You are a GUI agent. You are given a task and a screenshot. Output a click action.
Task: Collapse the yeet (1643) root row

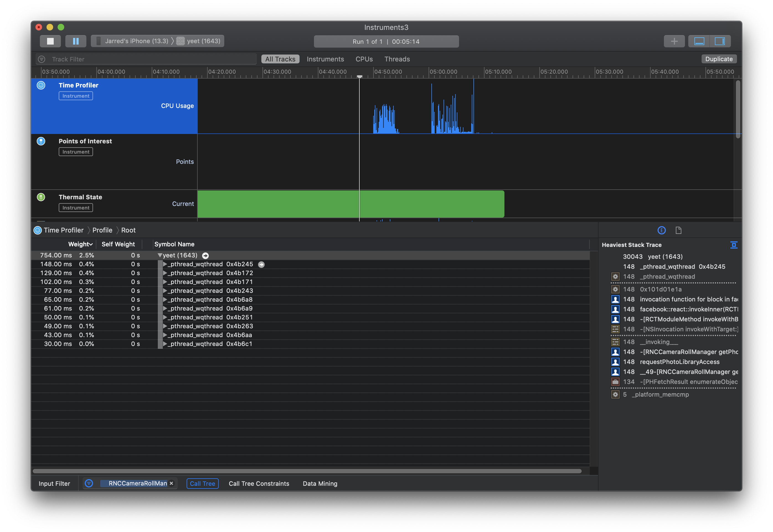[160, 255]
